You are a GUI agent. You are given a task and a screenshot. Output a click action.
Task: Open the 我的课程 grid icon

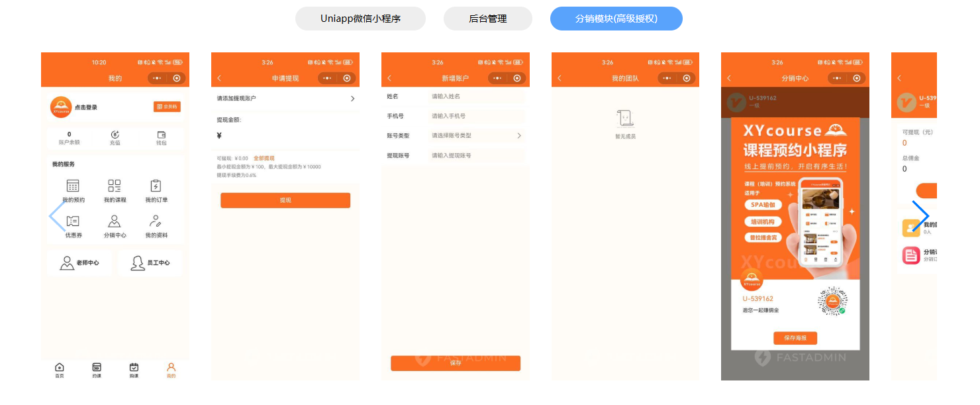pyautogui.click(x=115, y=186)
